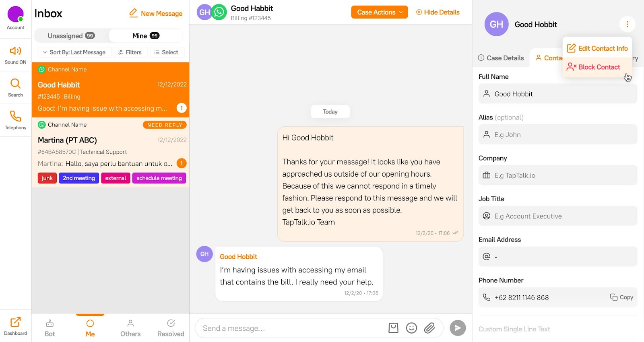Viewport: 644px width, 342px height.
Task: Copy the phone number
Action: coord(622,297)
